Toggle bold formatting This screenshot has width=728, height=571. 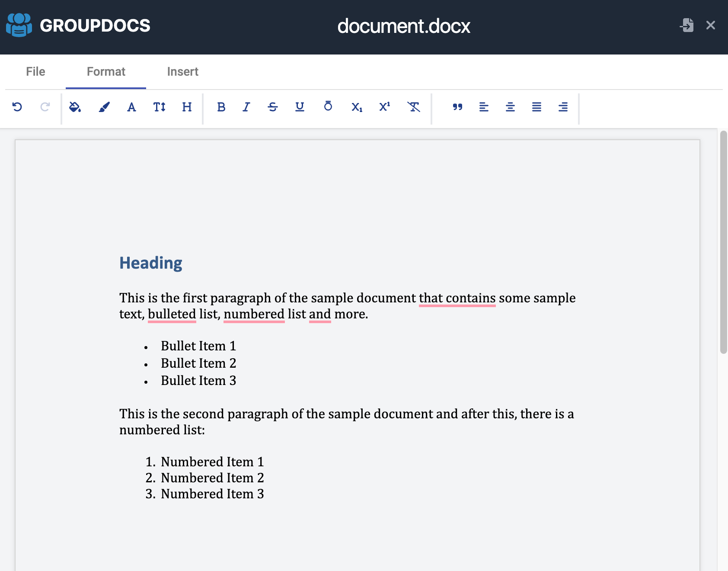(221, 108)
